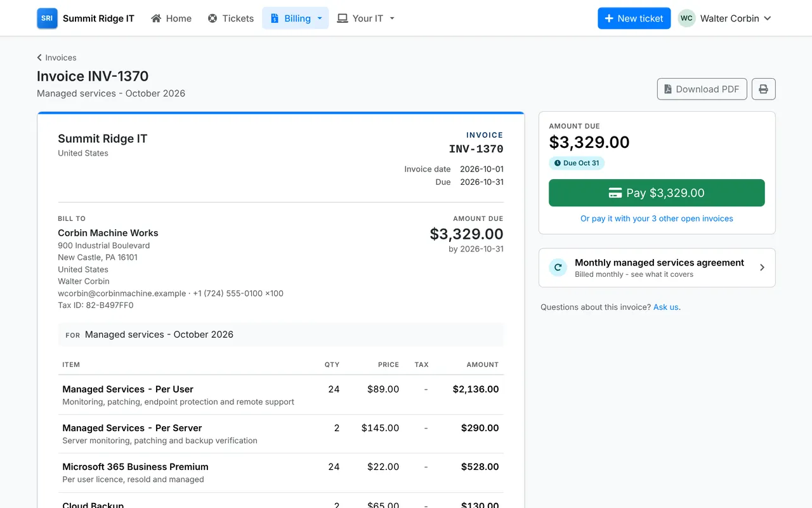
Task: Click the SRI logo badge
Action: [x=47, y=18]
